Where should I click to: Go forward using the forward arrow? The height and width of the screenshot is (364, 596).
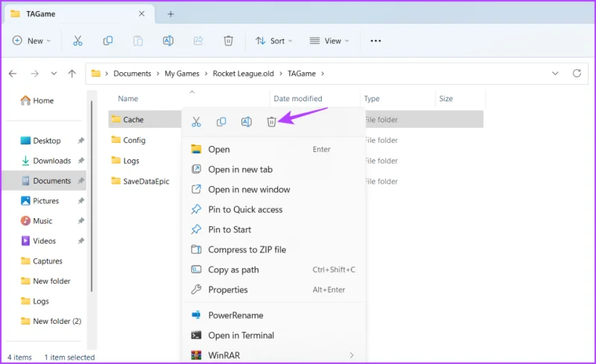[x=34, y=74]
